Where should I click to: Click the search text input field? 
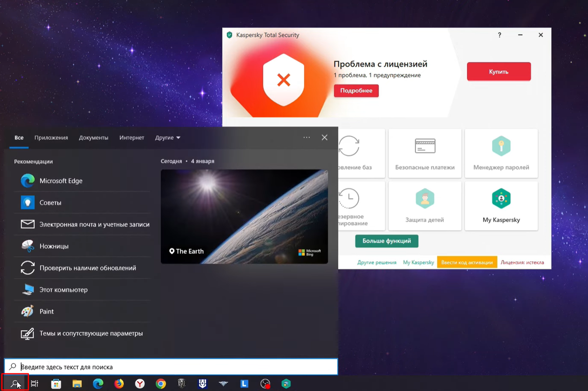click(171, 366)
